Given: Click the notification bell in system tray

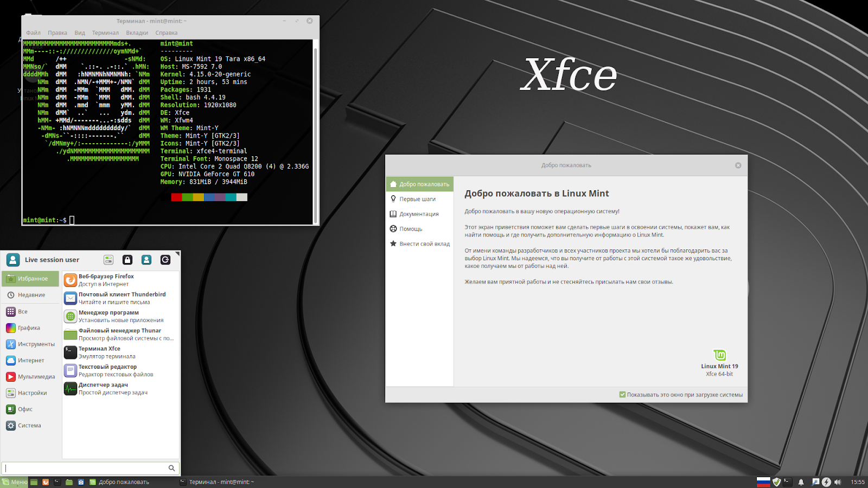Looking at the screenshot, I should 801,482.
